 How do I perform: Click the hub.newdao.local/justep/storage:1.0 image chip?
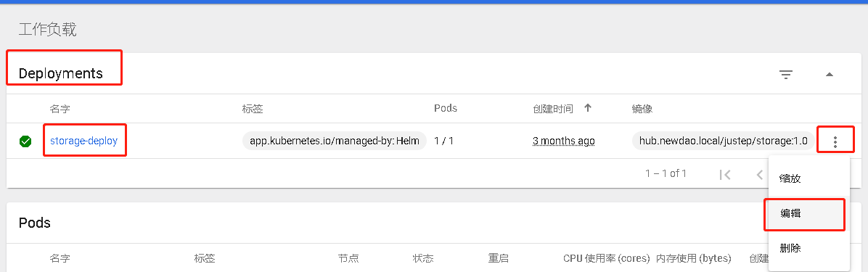coord(723,141)
